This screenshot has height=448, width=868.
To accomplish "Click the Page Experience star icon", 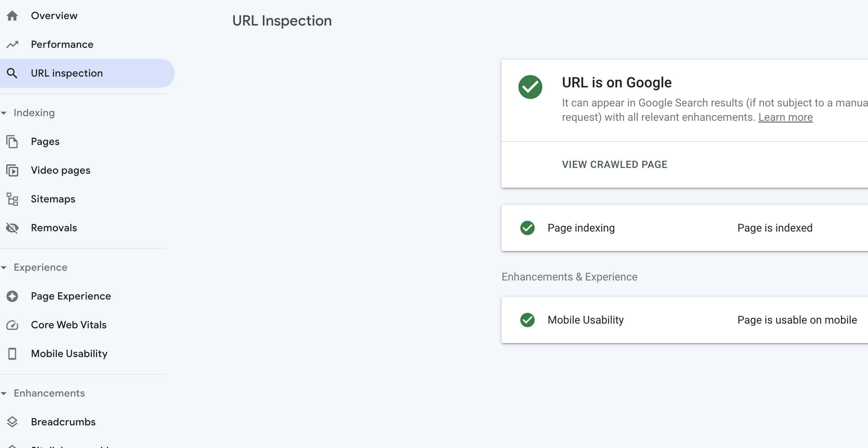I will (x=12, y=296).
